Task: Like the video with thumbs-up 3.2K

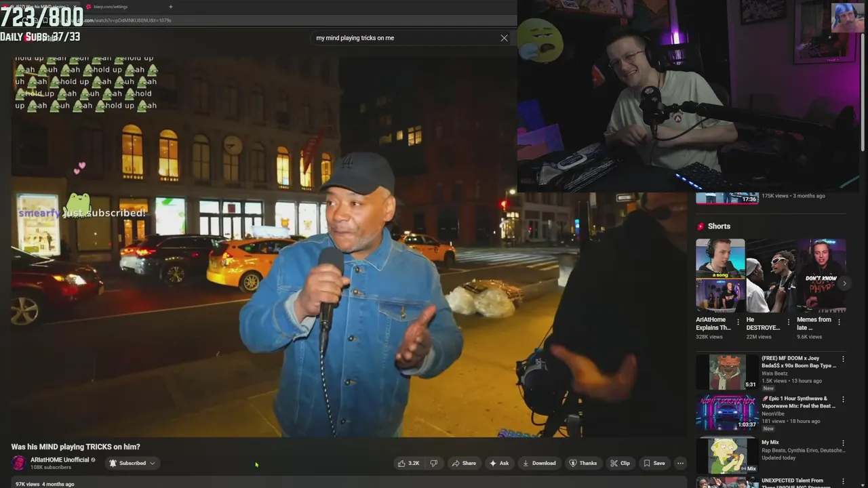Action: click(x=409, y=464)
